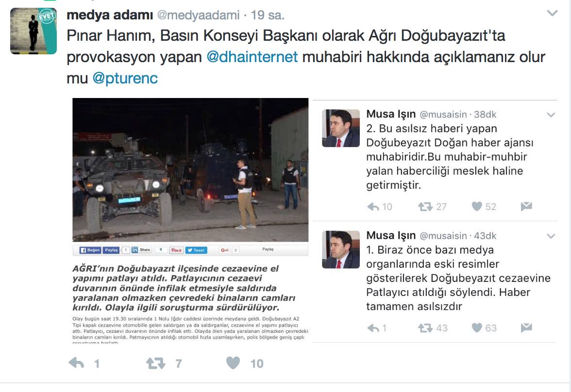Open the @dhainternet mention link

click(252, 57)
